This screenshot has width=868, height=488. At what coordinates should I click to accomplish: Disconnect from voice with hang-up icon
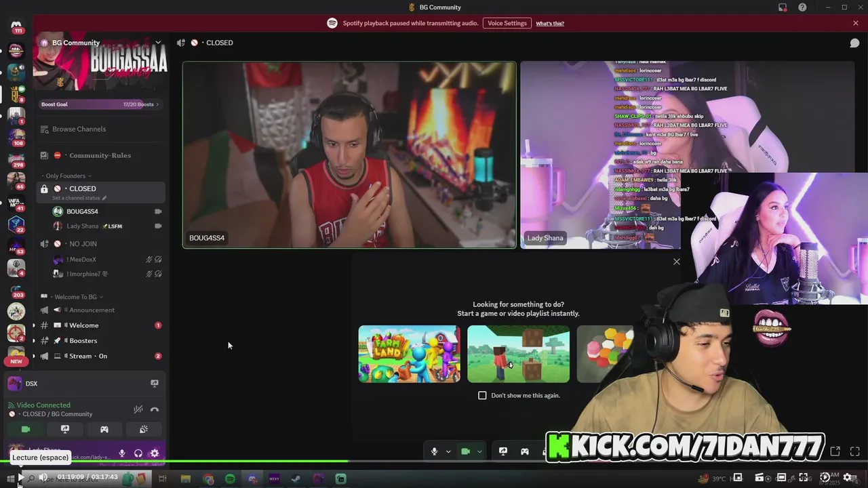(155, 409)
